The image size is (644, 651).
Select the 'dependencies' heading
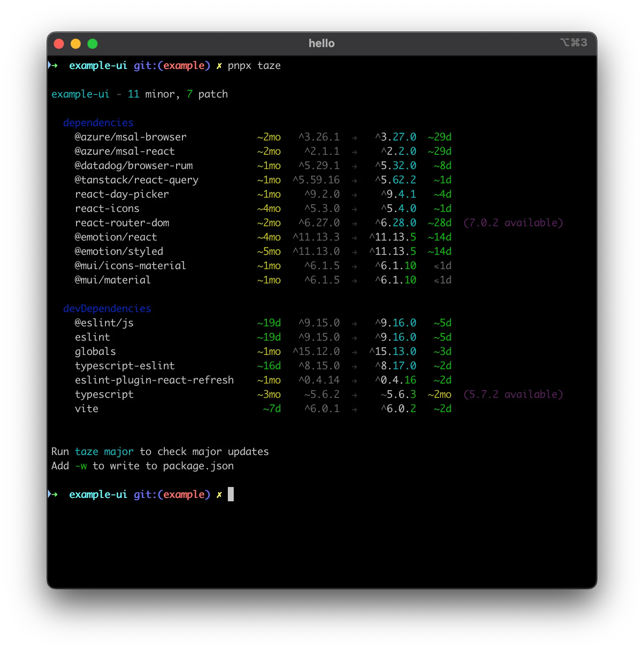coord(98,123)
